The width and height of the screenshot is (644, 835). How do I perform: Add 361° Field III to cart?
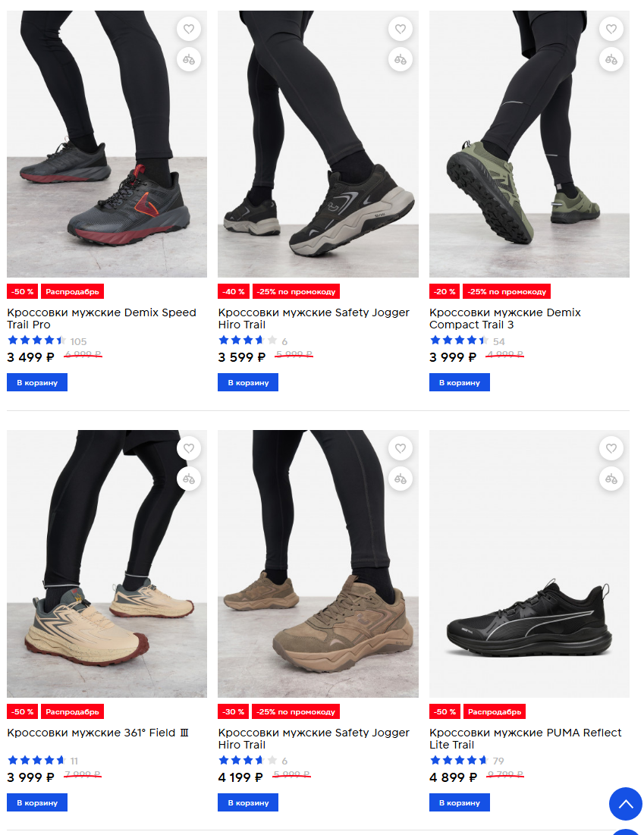point(37,802)
